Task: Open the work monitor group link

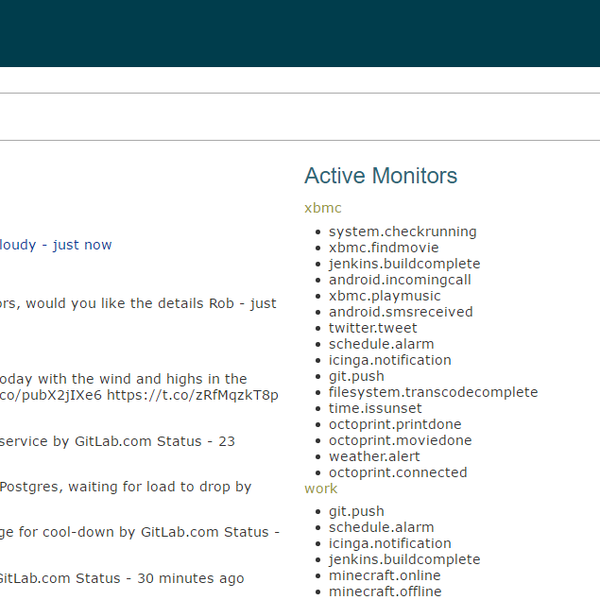Action: pyautogui.click(x=321, y=488)
